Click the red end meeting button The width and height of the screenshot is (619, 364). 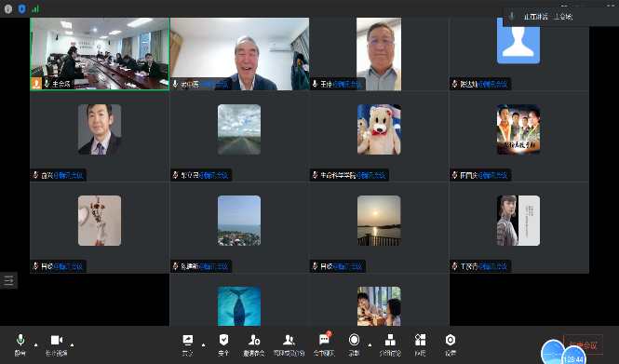(x=583, y=345)
